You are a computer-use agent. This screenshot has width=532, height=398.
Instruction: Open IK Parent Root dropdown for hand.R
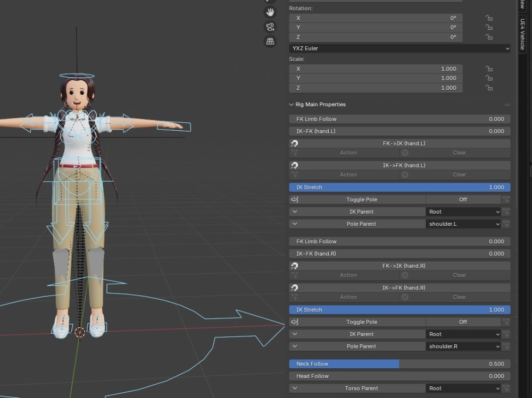tap(463, 334)
